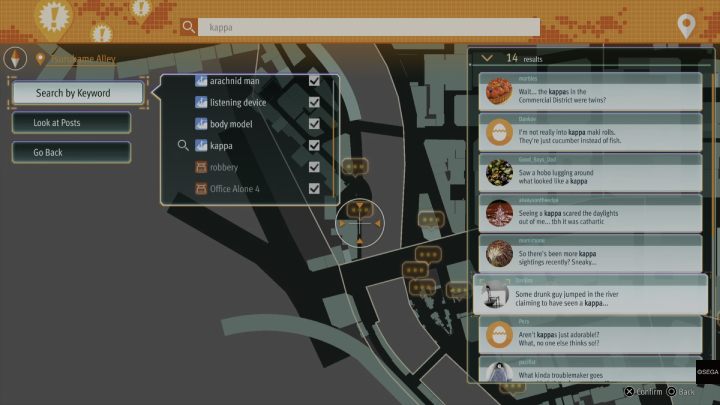This screenshot has height=405, width=720.
Task: Click the keyword icon next to arachnid man
Action: pos(201,80)
